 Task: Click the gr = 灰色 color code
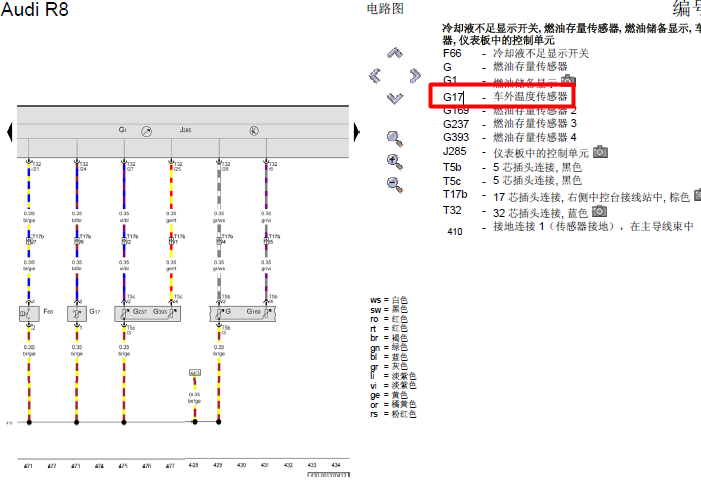(389, 366)
